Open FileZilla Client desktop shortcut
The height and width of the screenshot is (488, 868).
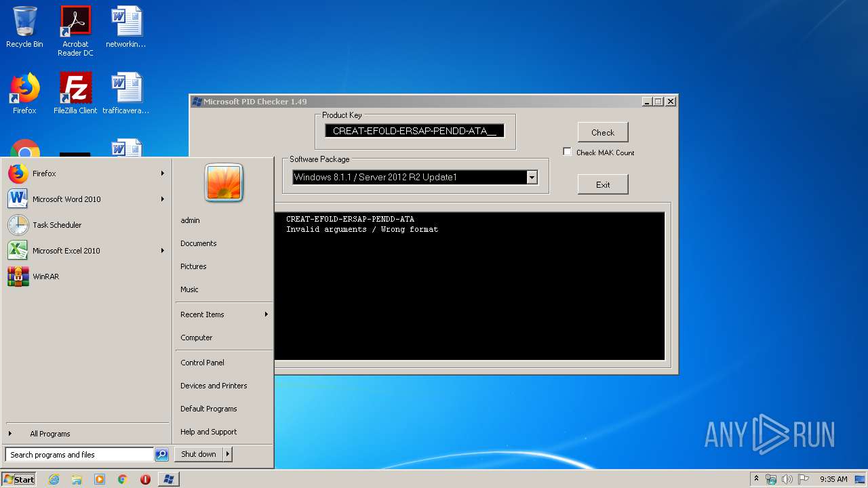click(x=75, y=94)
